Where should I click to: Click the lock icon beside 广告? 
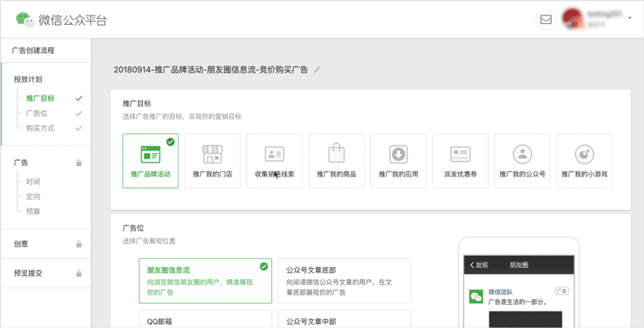(x=79, y=163)
